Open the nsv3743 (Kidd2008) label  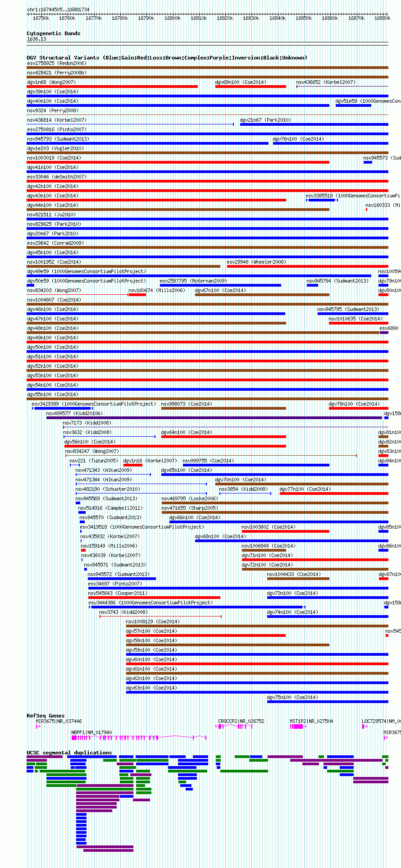pyautogui.click(x=123, y=612)
